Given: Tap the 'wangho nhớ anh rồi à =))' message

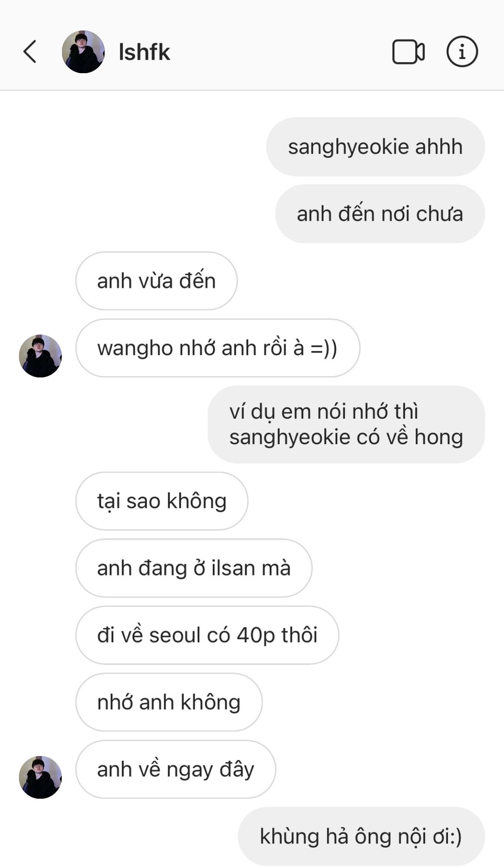Looking at the screenshot, I should click(x=218, y=348).
